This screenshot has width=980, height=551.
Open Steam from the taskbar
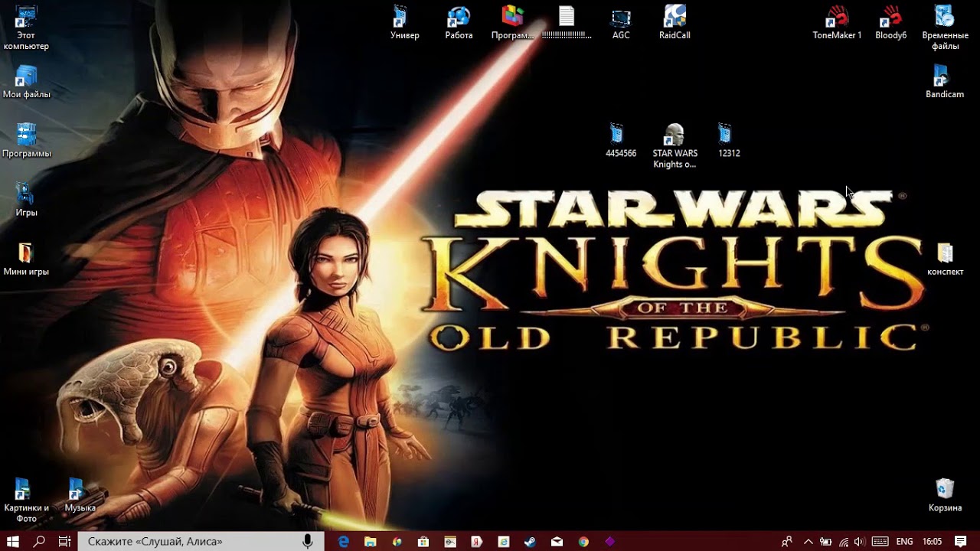pyautogui.click(x=530, y=541)
